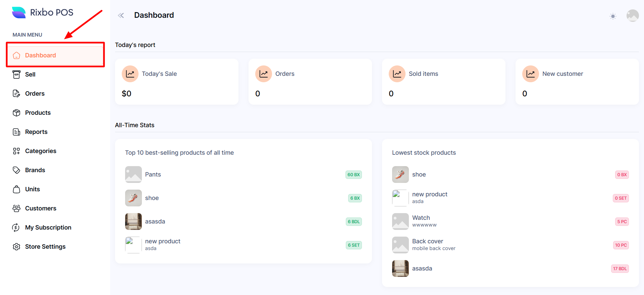Click the Rixbo POS logo icon
This screenshot has width=644, height=295.
(x=19, y=12)
